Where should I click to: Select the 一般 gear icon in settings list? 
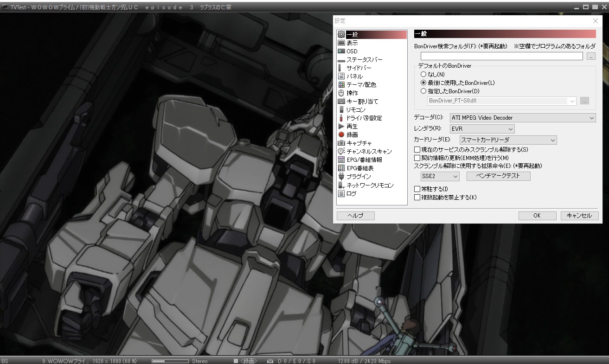341,34
